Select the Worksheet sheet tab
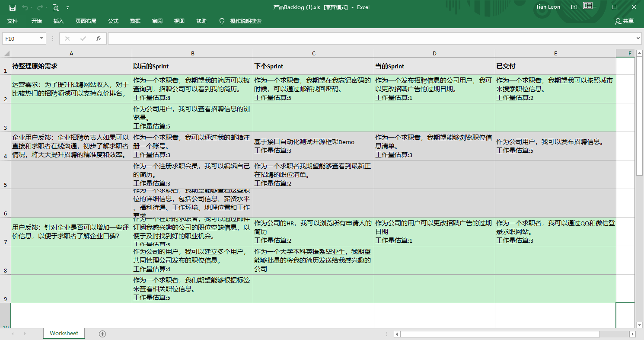 (64, 333)
